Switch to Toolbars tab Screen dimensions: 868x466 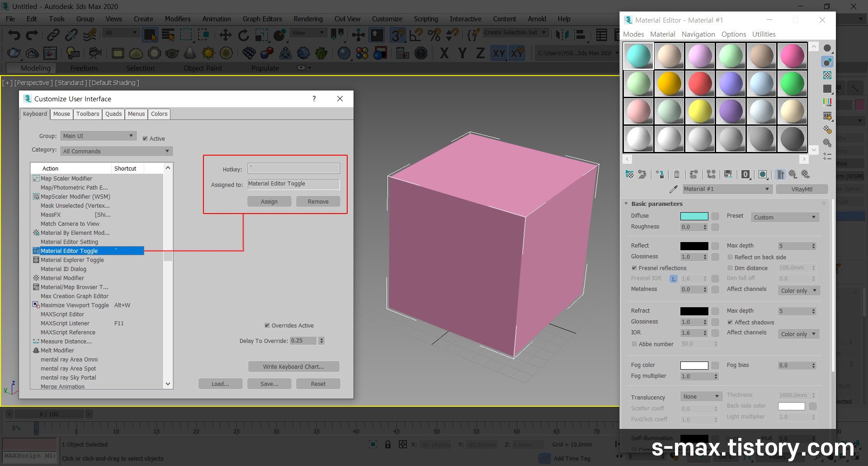(x=88, y=114)
